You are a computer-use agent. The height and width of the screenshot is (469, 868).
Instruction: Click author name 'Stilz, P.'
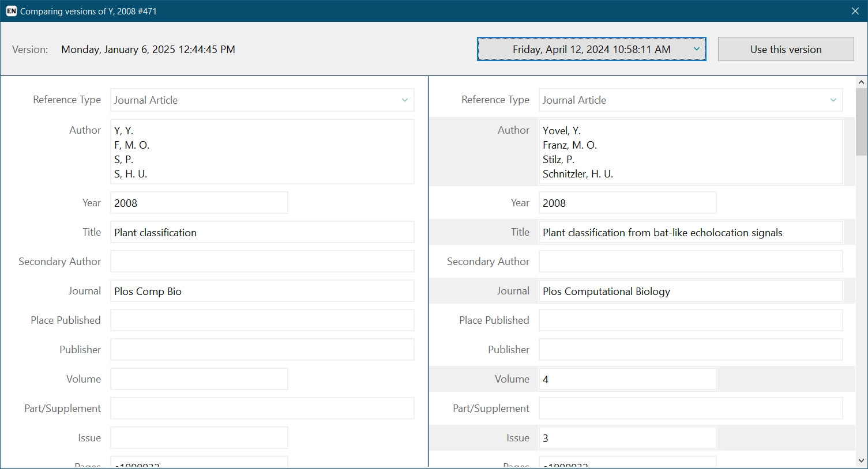coord(558,160)
